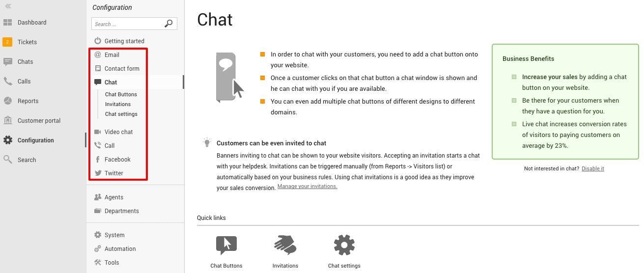Click the Disable it link
644x273 pixels.
tap(593, 168)
